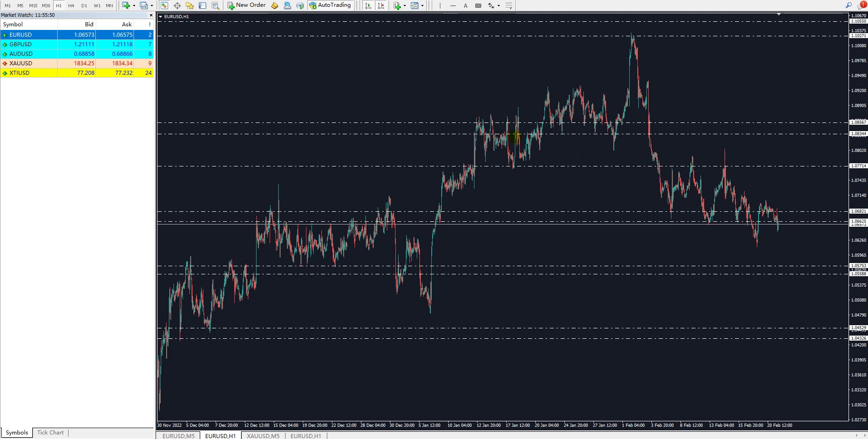Switch chart to D1 daily timeframe
Image resolution: width=868 pixels, height=439 pixels.
[x=84, y=5]
